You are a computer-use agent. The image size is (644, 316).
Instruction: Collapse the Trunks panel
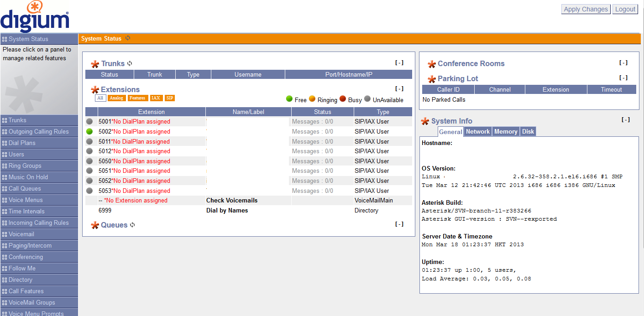(399, 63)
